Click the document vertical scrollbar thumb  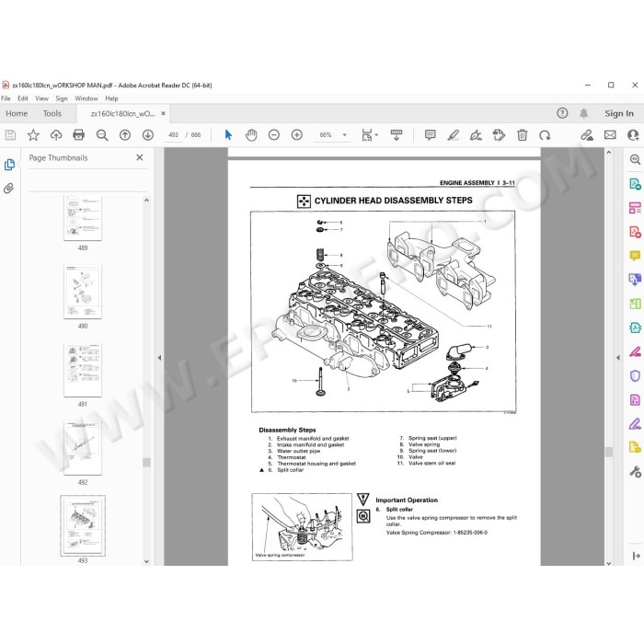[x=609, y=452]
